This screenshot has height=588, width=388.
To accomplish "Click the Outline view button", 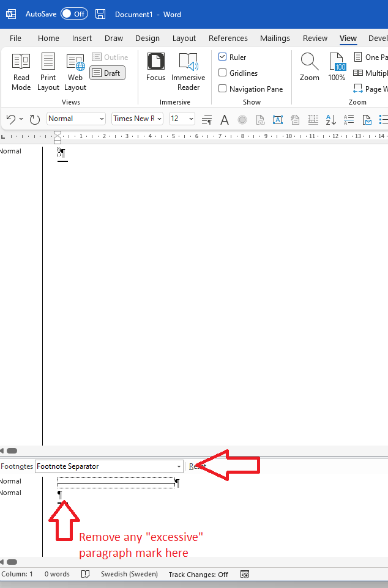I will pyautogui.click(x=110, y=57).
